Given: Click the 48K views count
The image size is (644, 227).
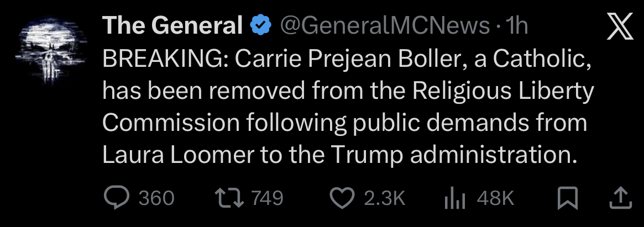Looking at the screenshot, I should [495, 198].
